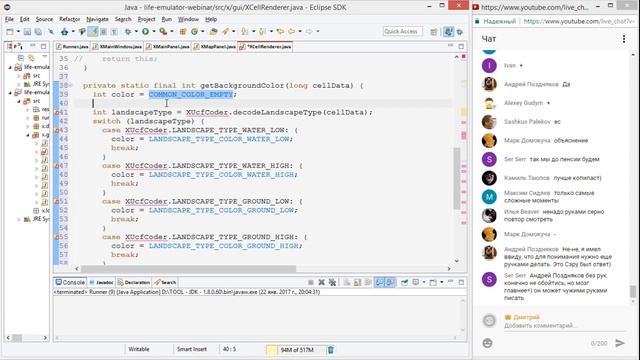Click the editor horizontal scrollbar thumb
This screenshot has width=640, height=360.
188,269
